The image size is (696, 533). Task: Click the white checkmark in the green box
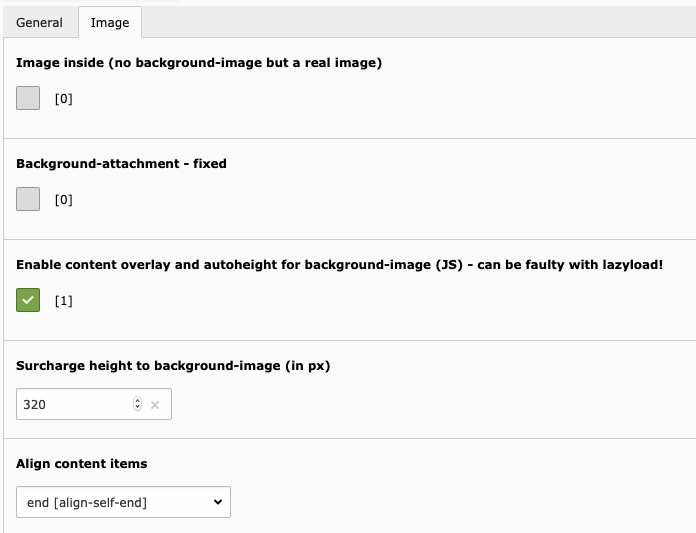click(28, 300)
